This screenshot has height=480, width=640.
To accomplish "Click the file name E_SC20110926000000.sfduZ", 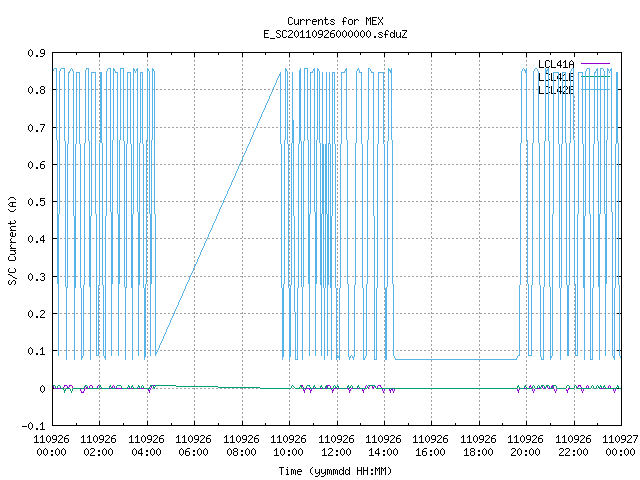I will click(335, 34).
